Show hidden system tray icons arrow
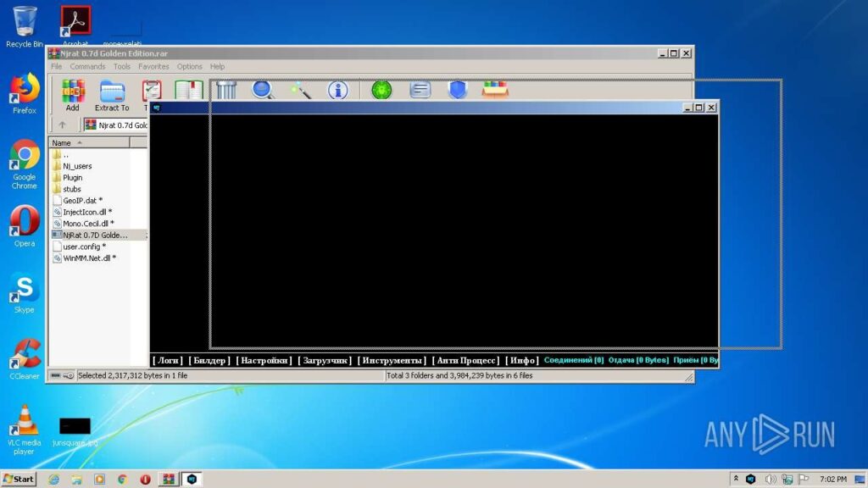Screen dimensions: 868x488 (x=736, y=479)
